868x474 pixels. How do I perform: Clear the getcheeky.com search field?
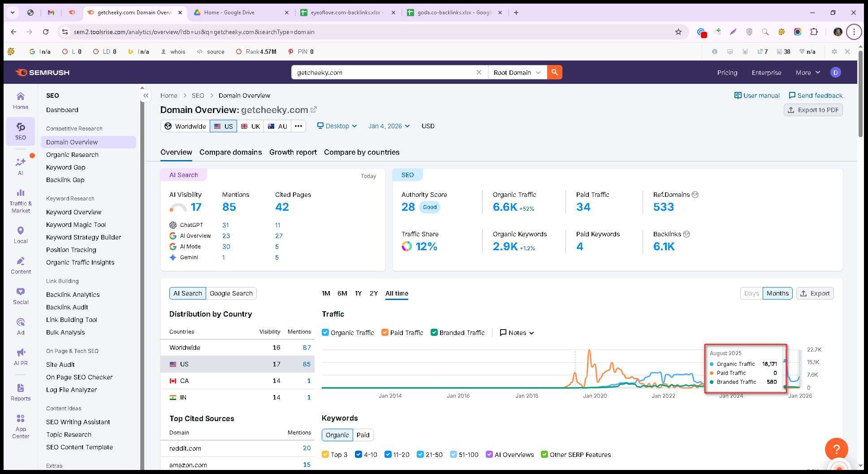479,72
